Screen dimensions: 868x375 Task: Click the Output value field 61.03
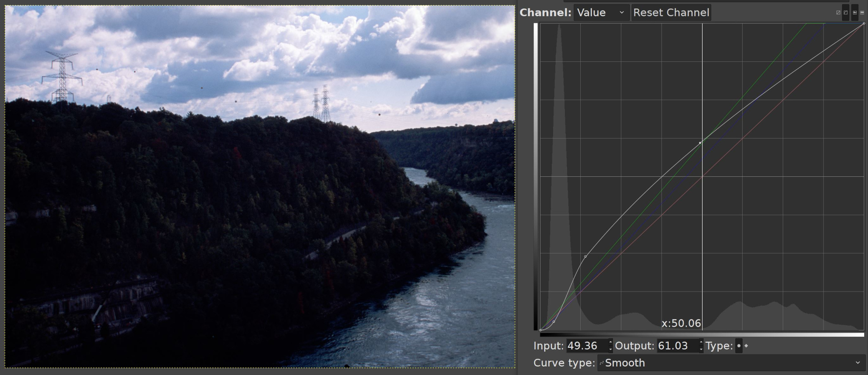click(677, 346)
